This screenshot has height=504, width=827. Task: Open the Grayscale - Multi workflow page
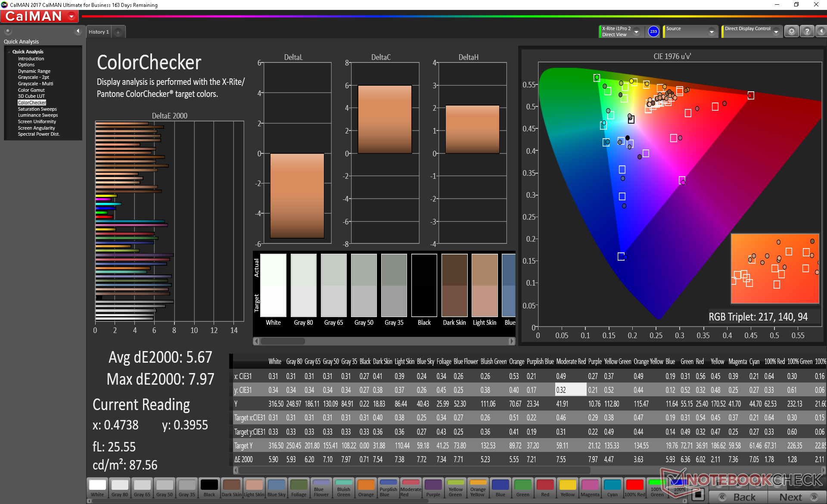point(35,84)
